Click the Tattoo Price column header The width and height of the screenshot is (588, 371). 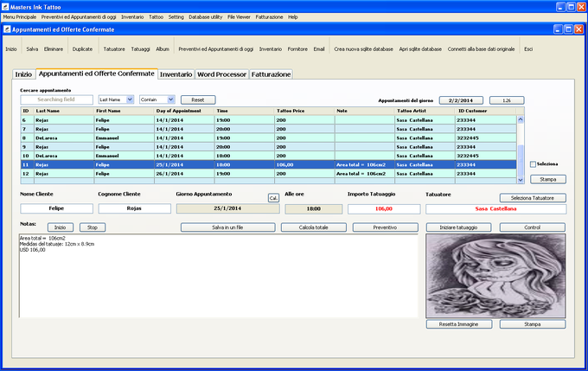[304, 111]
